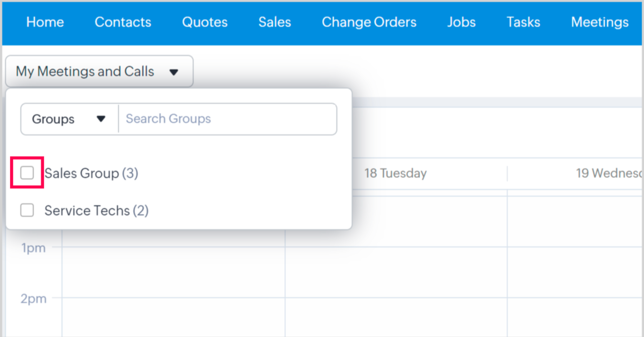Screen dimensions: 644x337
Task: Navigate to Change Orders
Action: [369, 22]
